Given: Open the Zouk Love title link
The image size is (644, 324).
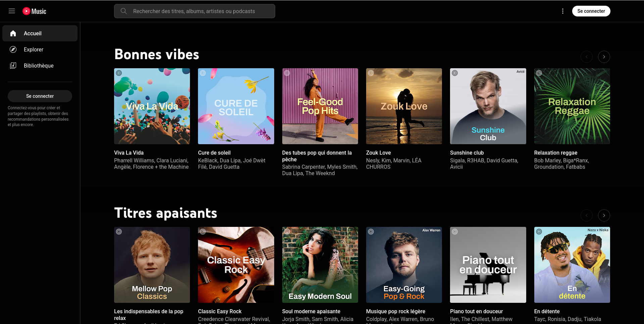Looking at the screenshot, I should coord(378,153).
